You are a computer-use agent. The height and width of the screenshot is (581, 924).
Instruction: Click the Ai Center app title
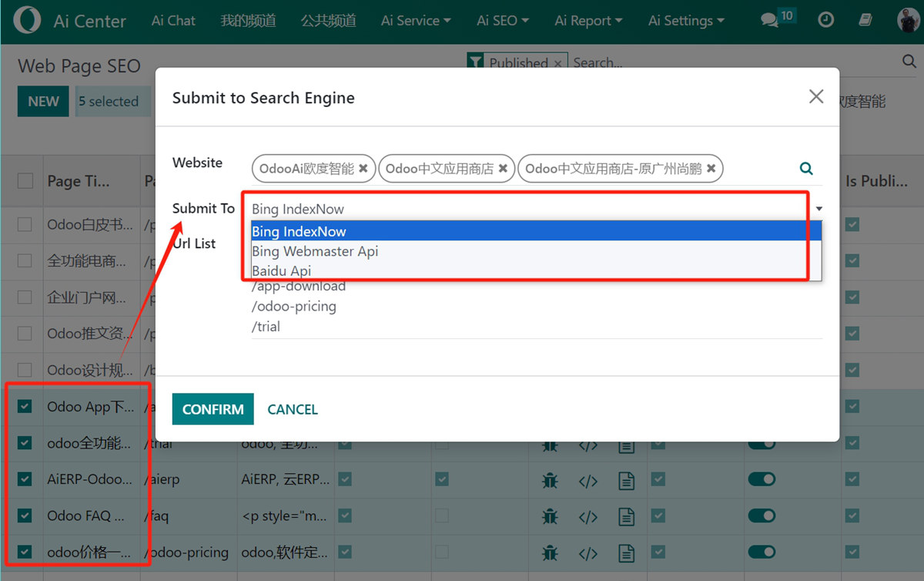coord(90,22)
